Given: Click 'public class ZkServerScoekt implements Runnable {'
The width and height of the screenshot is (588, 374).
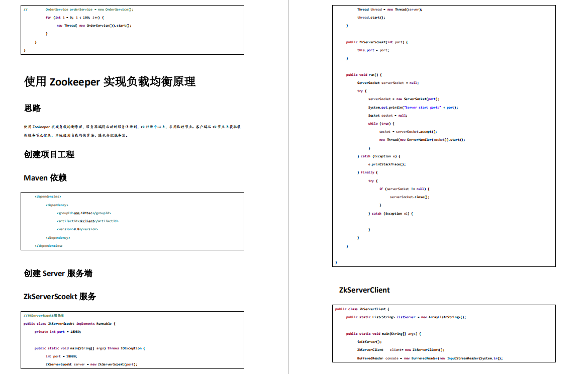Looking at the screenshot, I should click(x=69, y=323).
